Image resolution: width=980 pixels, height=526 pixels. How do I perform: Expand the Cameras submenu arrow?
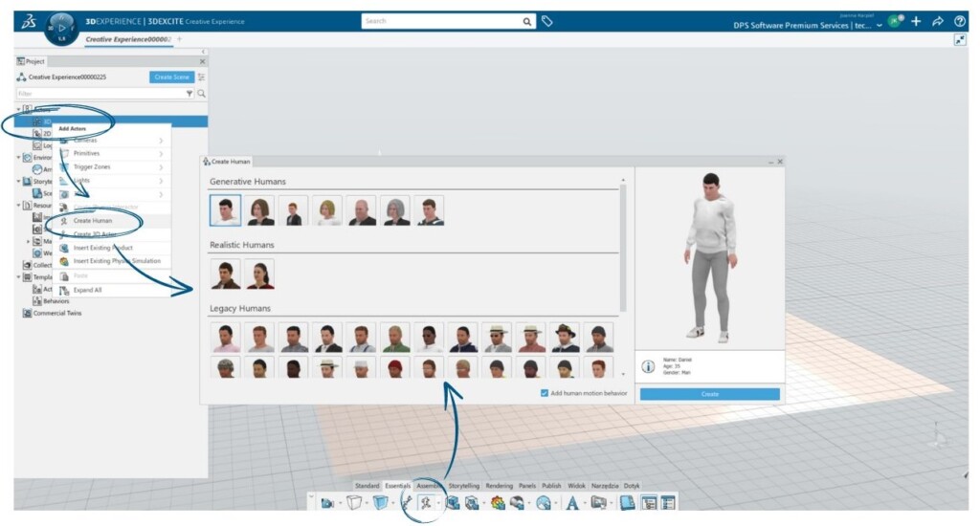(x=161, y=140)
